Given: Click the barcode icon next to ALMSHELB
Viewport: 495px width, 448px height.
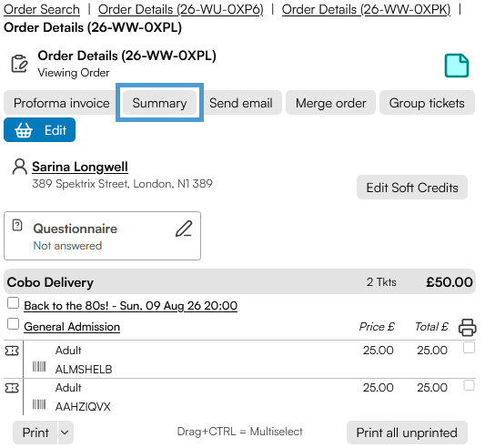Looking at the screenshot, I should coord(39,366).
